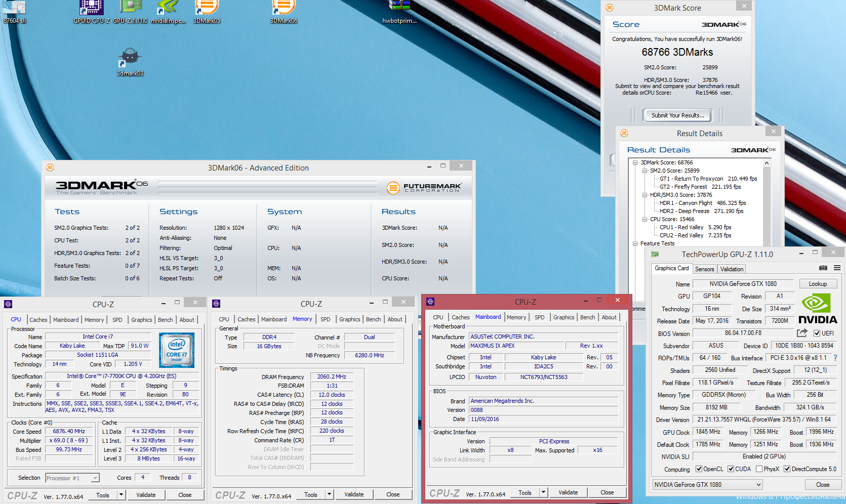The image size is (846, 504).
Task: Click the Result Details window title icon
Action: pos(624,133)
